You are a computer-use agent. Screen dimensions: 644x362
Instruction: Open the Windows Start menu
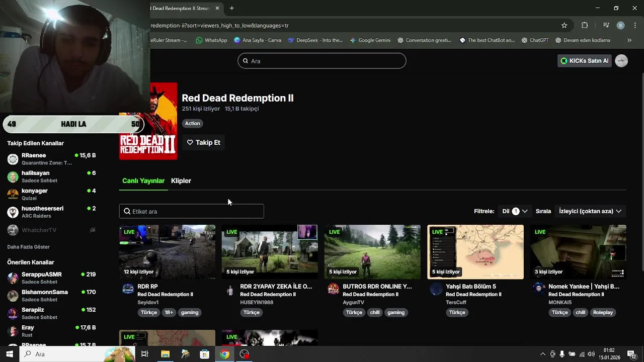point(10,354)
